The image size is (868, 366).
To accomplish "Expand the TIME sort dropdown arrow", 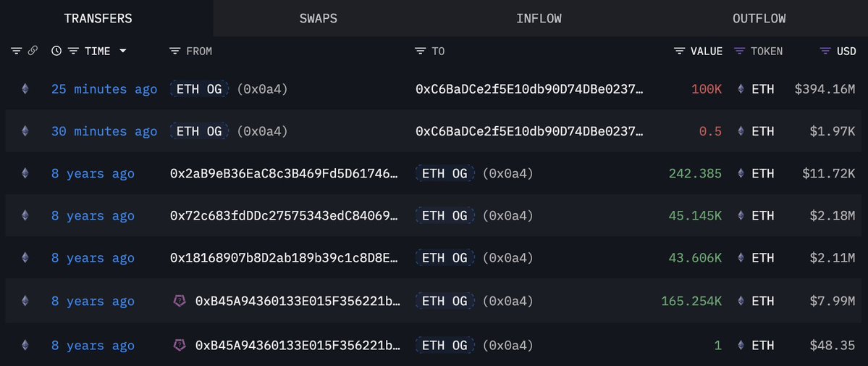I will (122, 51).
